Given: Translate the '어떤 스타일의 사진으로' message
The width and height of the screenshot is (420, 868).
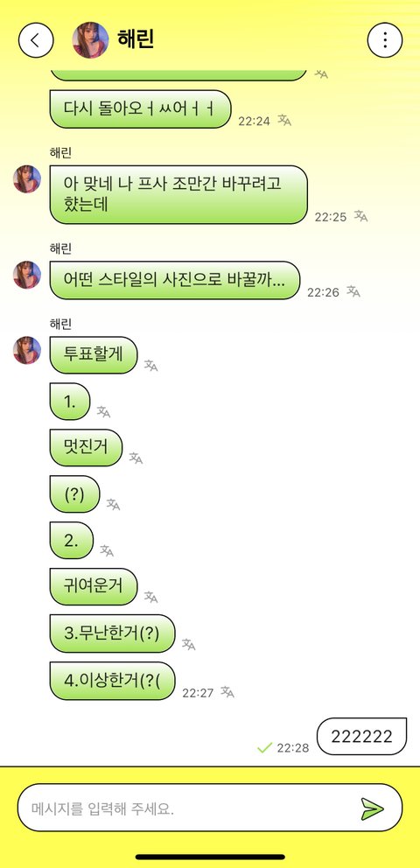Looking at the screenshot, I should point(353,291).
